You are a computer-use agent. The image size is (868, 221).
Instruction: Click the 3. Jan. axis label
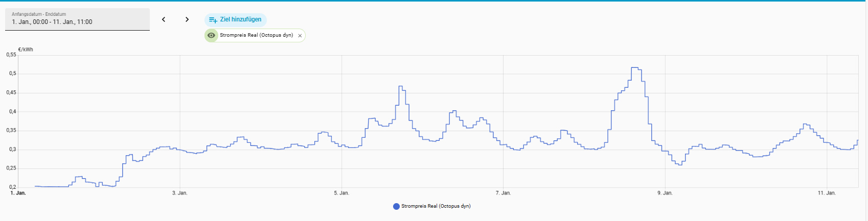tap(180, 193)
